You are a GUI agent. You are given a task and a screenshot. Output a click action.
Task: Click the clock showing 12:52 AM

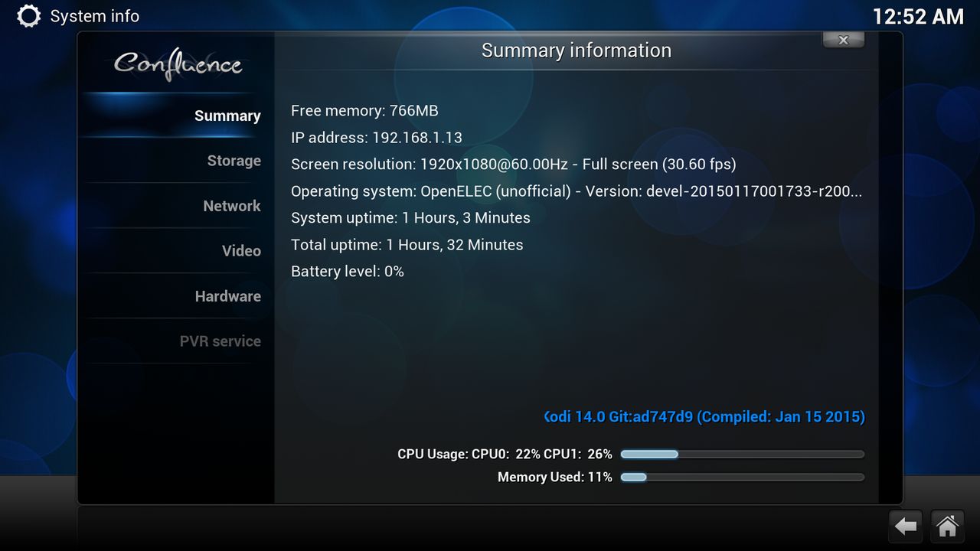click(917, 17)
